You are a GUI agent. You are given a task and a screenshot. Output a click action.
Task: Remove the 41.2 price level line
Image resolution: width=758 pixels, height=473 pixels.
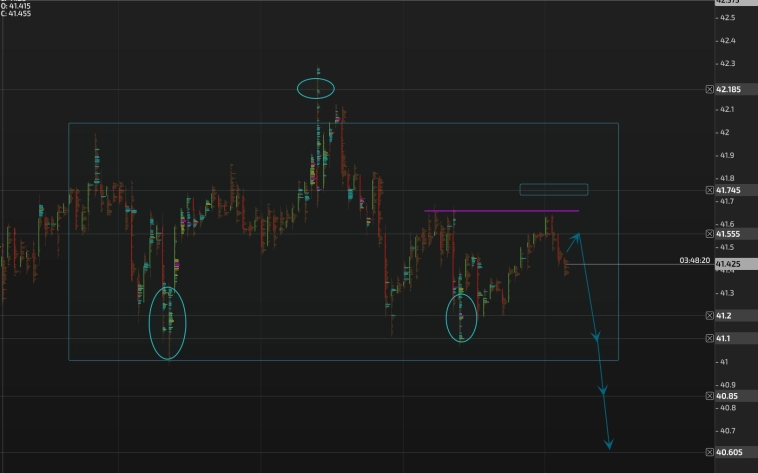[x=709, y=316]
